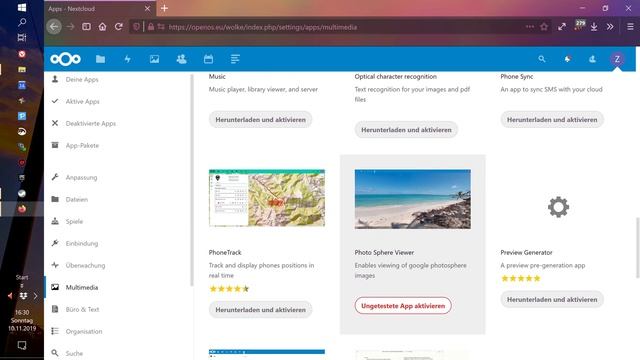Download and activate PhoneTrack
The height and width of the screenshot is (360, 640).
[260, 310]
